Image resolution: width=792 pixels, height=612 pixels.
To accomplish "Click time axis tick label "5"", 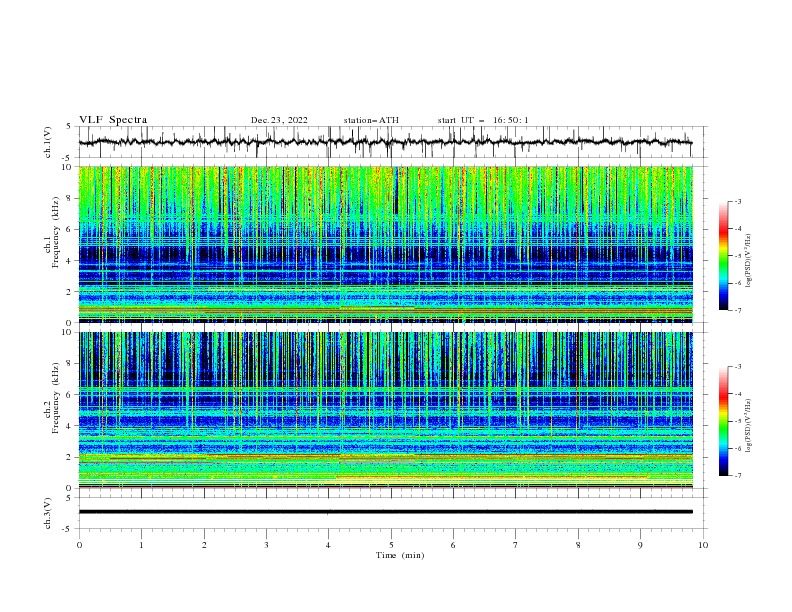I will click(391, 545).
